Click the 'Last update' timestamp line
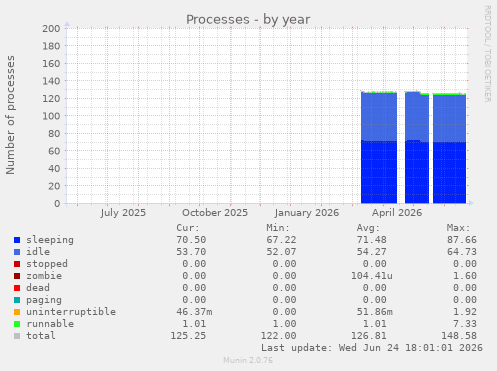This screenshot has height=371, width=497. pyautogui.click(x=372, y=348)
